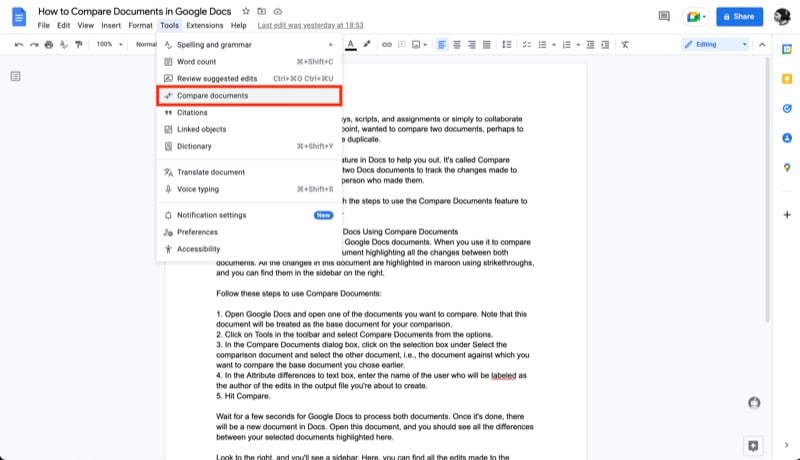The height and width of the screenshot is (460, 800).
Task: Select Linked objects entry
Action: [x=249, y=130]
